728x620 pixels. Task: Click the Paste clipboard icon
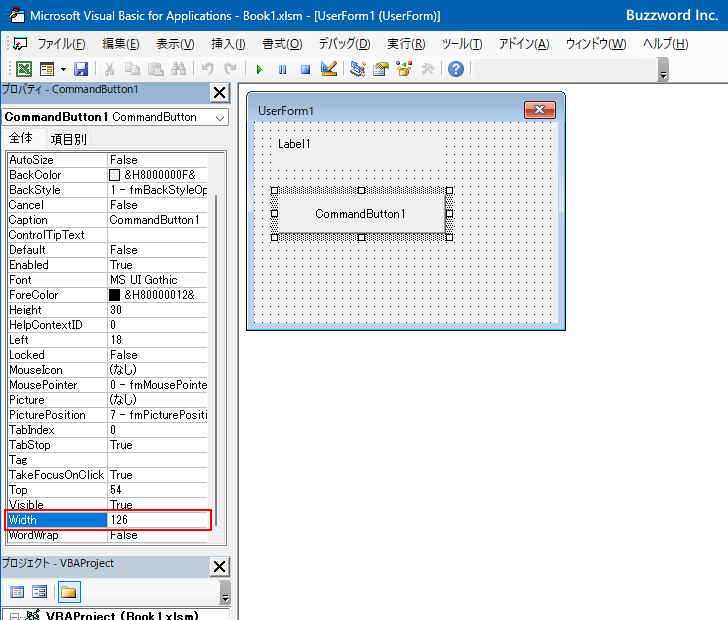coord(156,69)
